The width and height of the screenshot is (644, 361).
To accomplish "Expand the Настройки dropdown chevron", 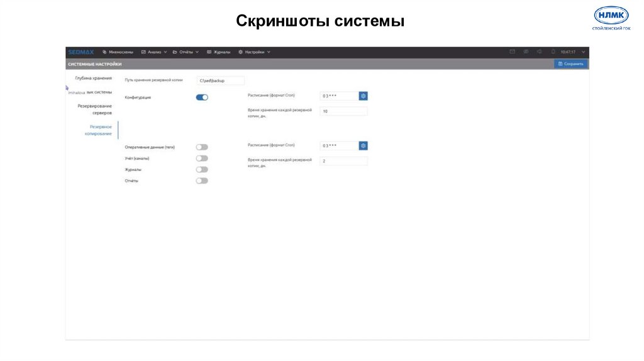I will click(x=269, y=52).
